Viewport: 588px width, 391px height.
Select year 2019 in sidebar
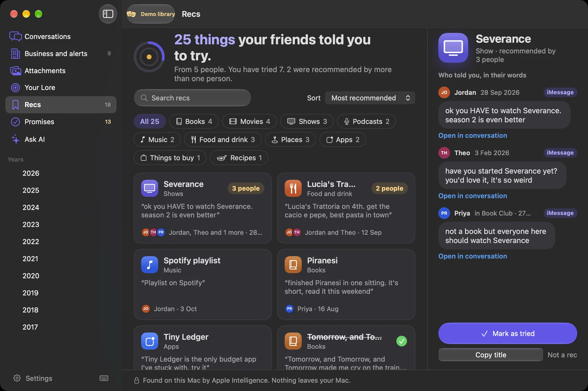point(31,293)
